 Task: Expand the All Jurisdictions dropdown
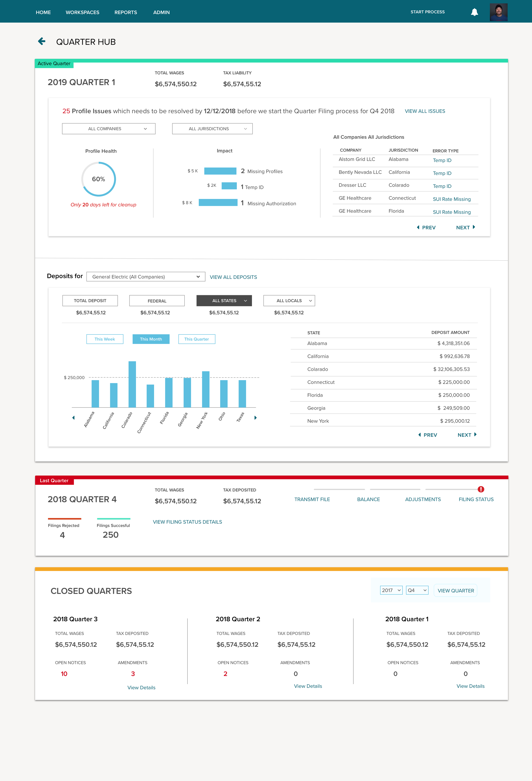212,129
